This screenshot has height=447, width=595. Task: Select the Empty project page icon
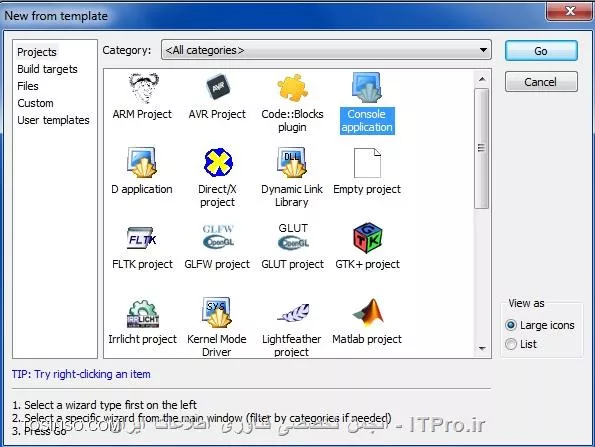point(367,163)
